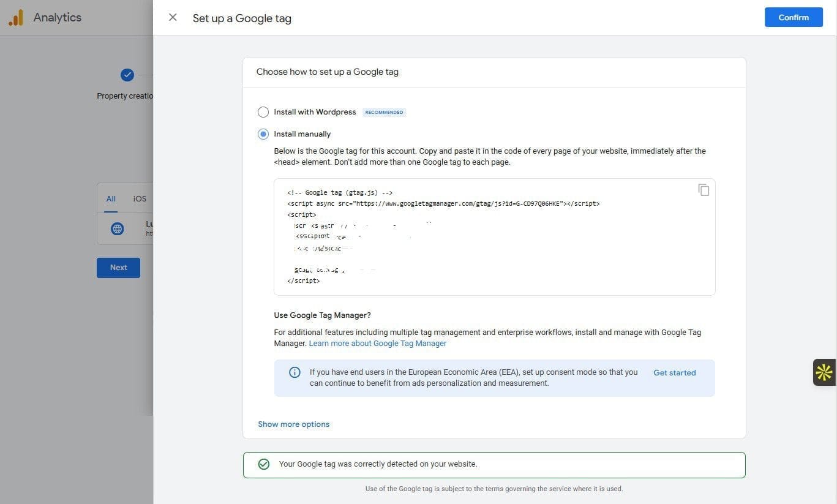The width and height of the screenshot is (837, 504).
Task: Click the Next button
Action: (x=118, y=268)
